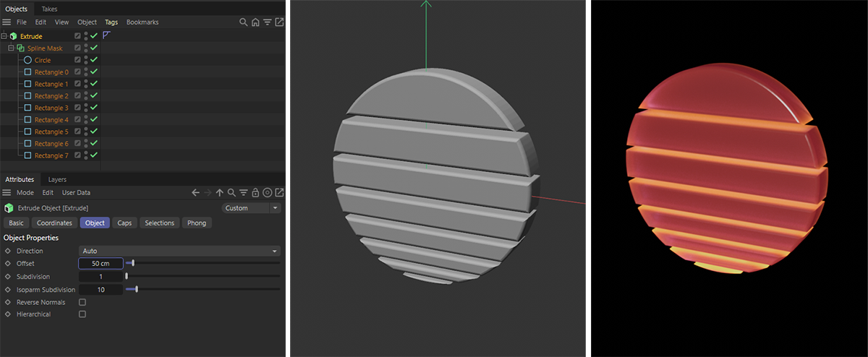Click the layer box icon for Extrude
The width and height of the screenshot is (868, 357).
[x=77, y=36]
